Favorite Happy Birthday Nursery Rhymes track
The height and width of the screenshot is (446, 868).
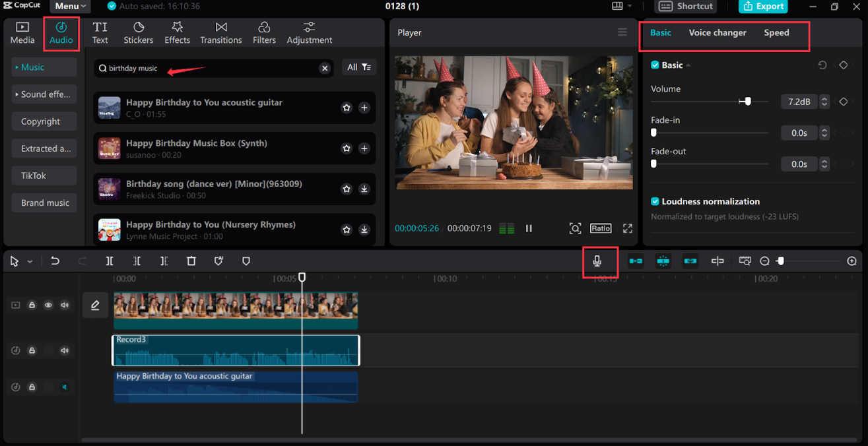[x=347, y=230]
